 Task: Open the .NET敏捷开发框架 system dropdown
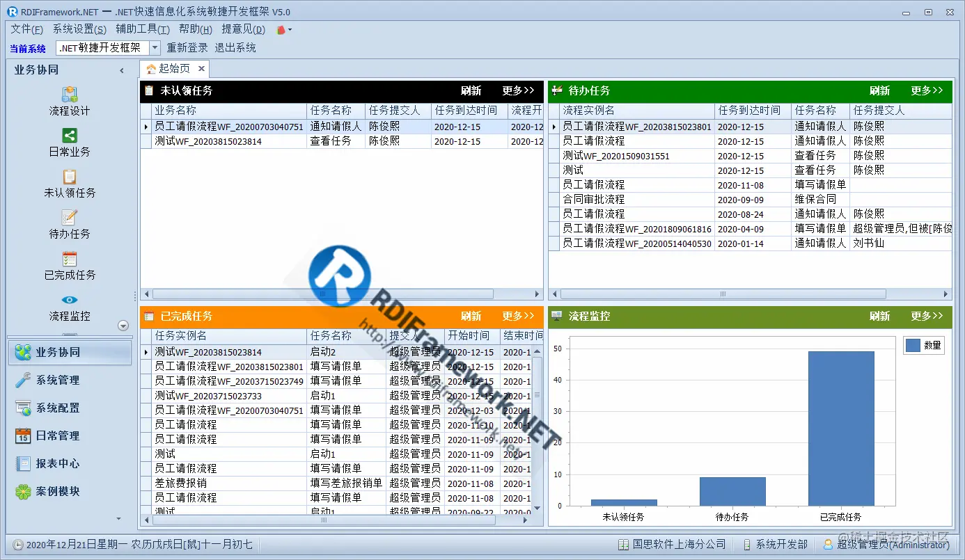(155, 48)
